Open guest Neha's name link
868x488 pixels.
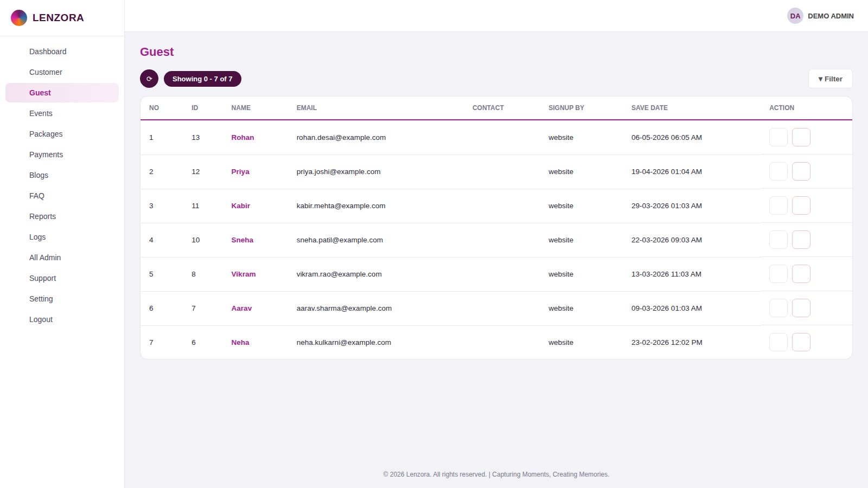click(240, 342)
